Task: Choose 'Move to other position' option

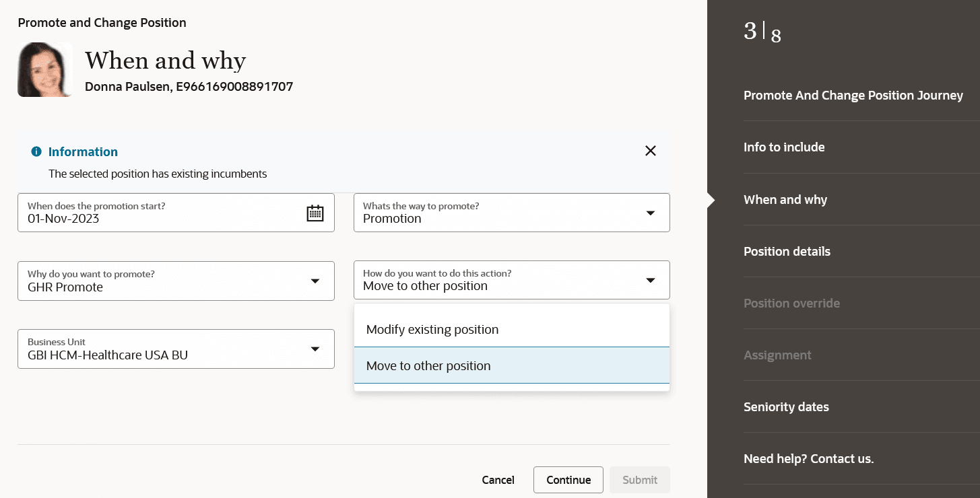Action: pos(428,366)
